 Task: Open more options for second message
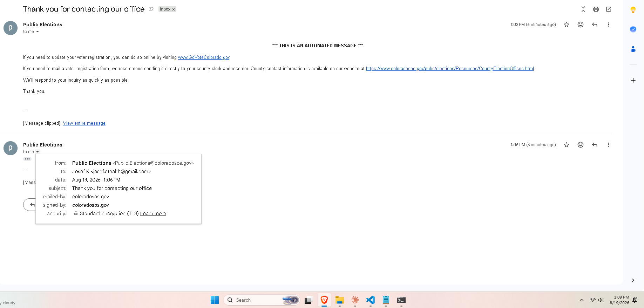pos(609,145)
